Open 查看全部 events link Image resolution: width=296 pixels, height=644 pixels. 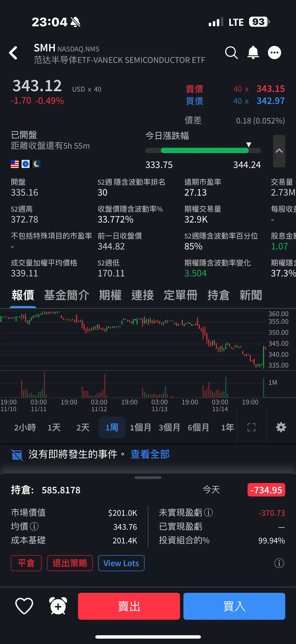point(150,454)
